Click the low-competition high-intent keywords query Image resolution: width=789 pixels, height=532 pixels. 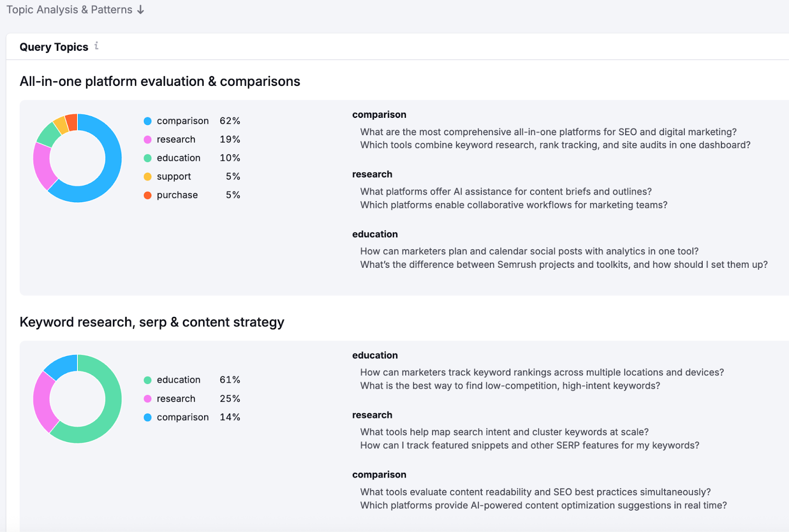click(510, 386)
